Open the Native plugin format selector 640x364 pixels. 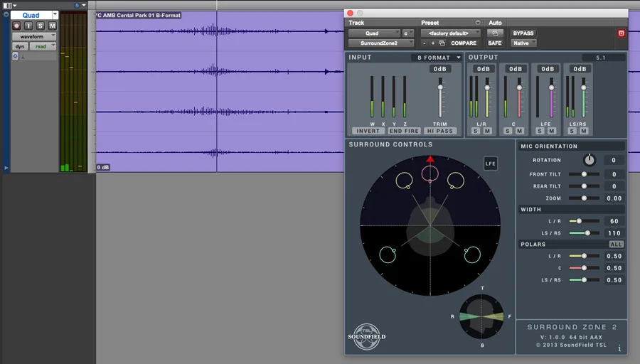tap(523, 43)
